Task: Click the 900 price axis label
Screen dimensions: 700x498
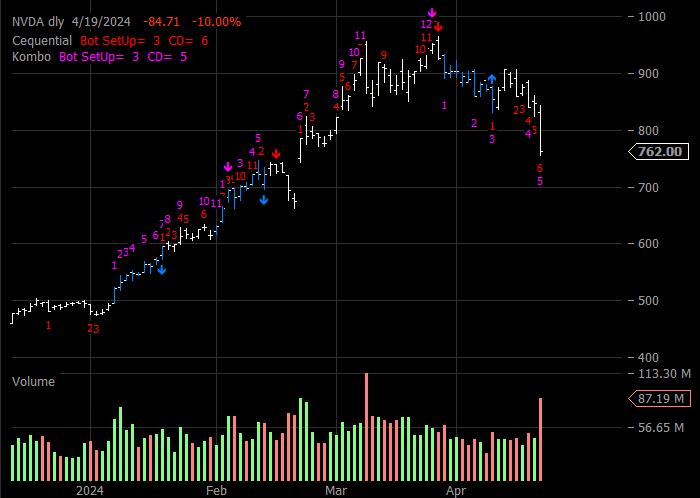Action: click(x=649, y=74)
